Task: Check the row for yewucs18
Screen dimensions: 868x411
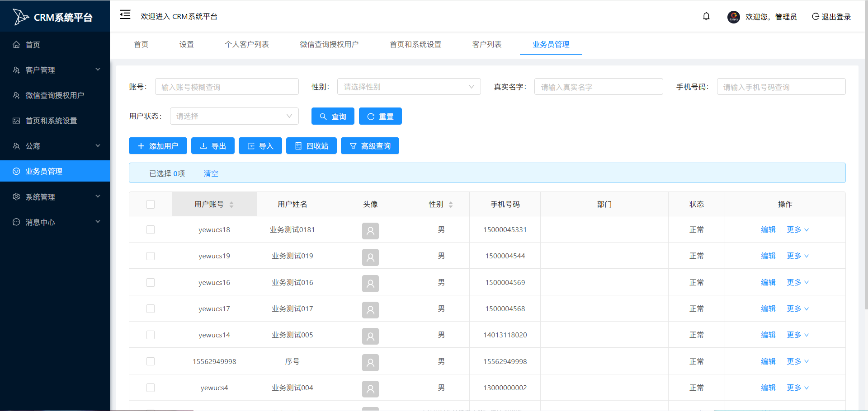Action: [151, 229]
